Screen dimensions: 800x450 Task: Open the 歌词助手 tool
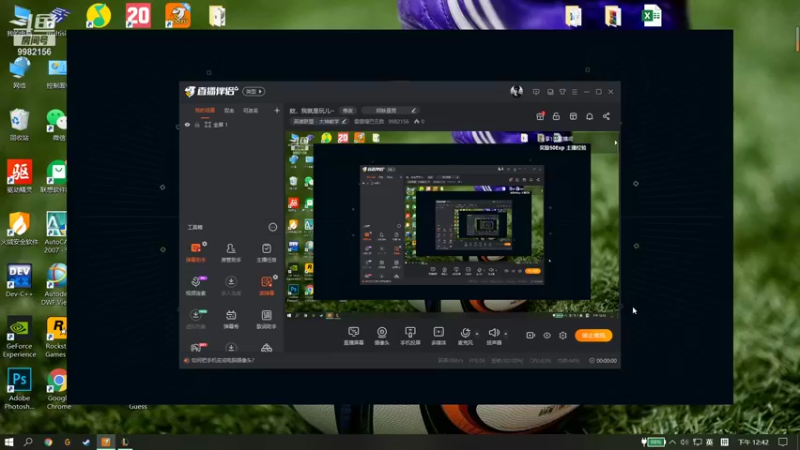click(266, 319)
